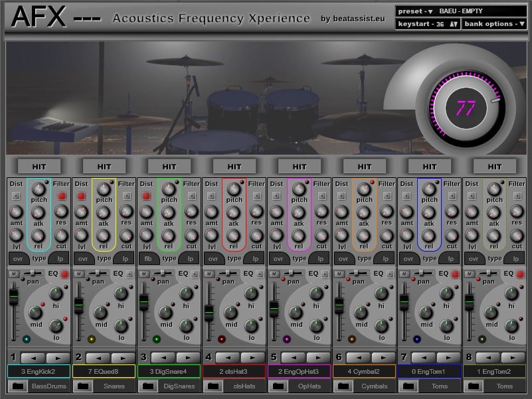Select next sample arrow on channel 3
Image resolution: width=532 pixels, height=399 pixels.
188,358
